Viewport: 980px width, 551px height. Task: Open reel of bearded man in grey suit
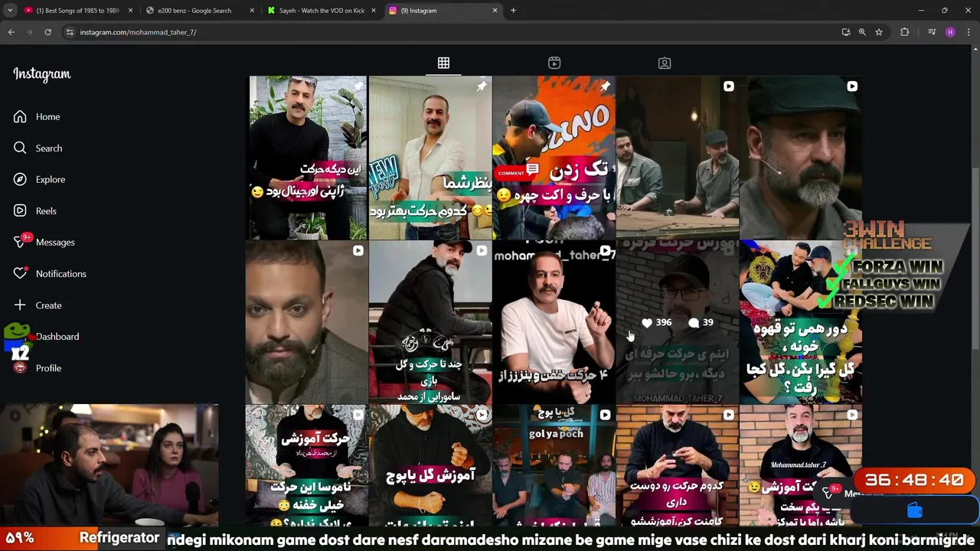(x=306, y=322)
